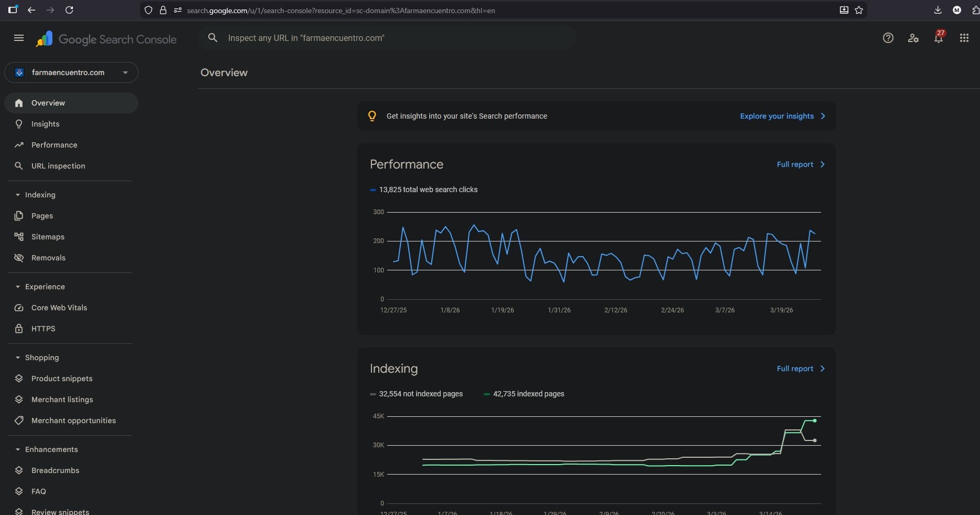The image size is (980, 515).
Task: Open the Google apps grid
Action: click(x=964, y=38)
